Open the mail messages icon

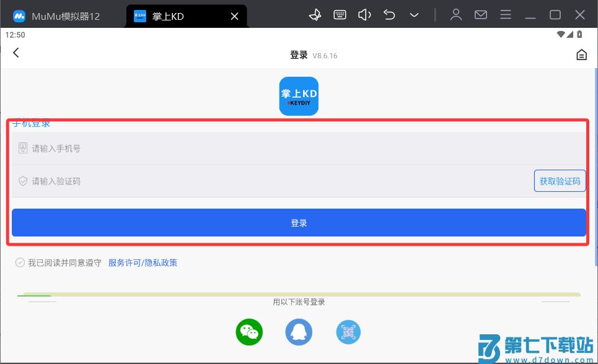coord(480,15)
